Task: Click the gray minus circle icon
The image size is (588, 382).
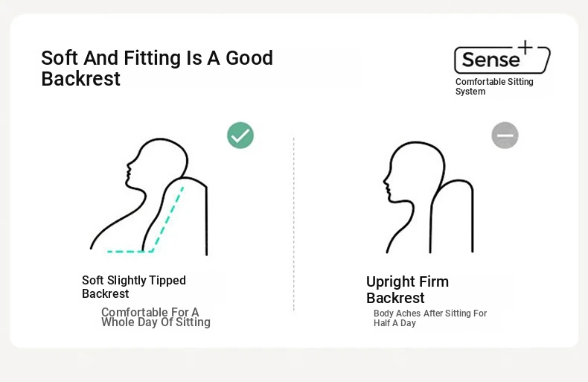Action: (505, 136)
